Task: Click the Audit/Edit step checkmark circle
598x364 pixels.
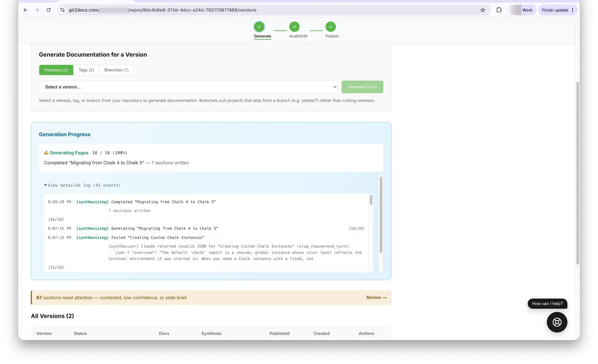Action: tap(295, 27)
